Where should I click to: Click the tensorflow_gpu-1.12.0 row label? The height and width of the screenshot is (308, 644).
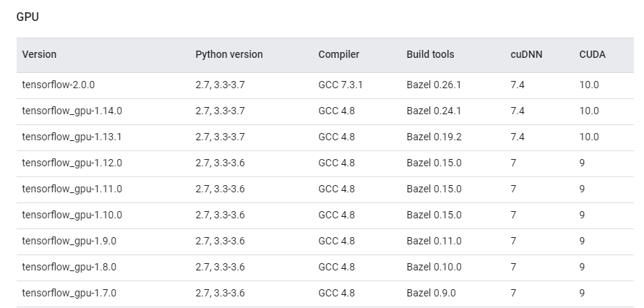pyautogui.click(x=72, y=163)
